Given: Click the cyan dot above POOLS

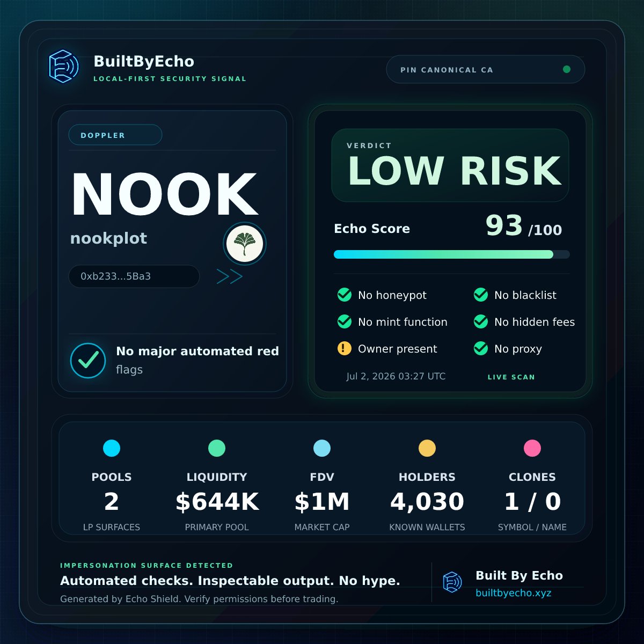Looking at the screenshot, I should (x=112, y=448).
